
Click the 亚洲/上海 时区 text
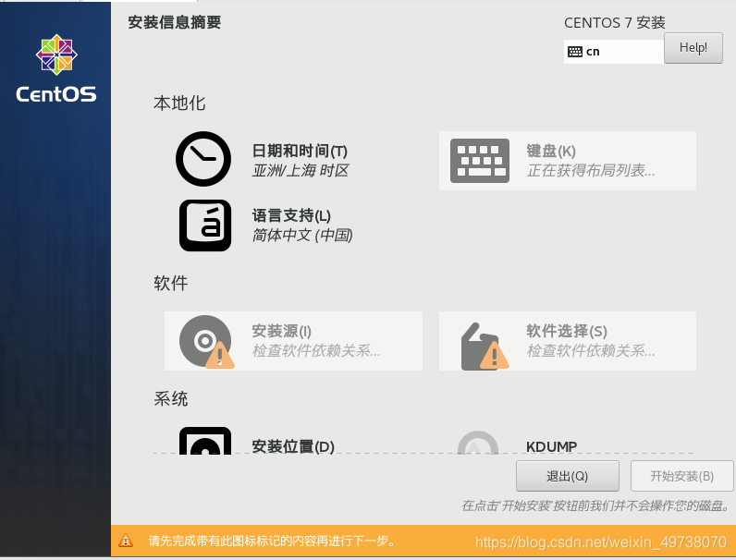pyautogui.click(x=301, y=170)
